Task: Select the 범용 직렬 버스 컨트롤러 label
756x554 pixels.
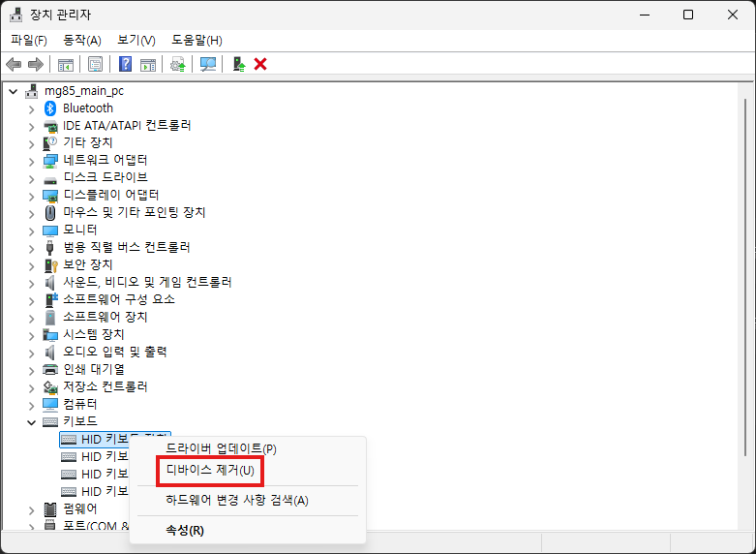Action: (x=126, y=247)
